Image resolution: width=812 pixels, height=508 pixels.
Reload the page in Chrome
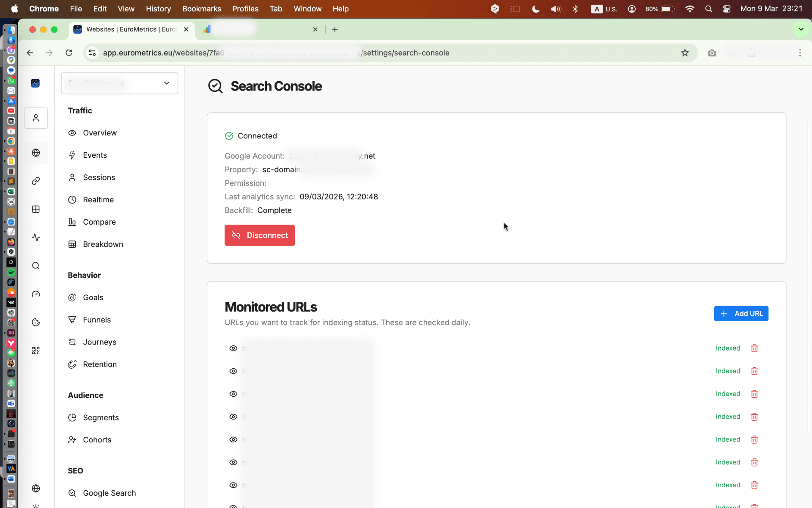pos(69,52)
